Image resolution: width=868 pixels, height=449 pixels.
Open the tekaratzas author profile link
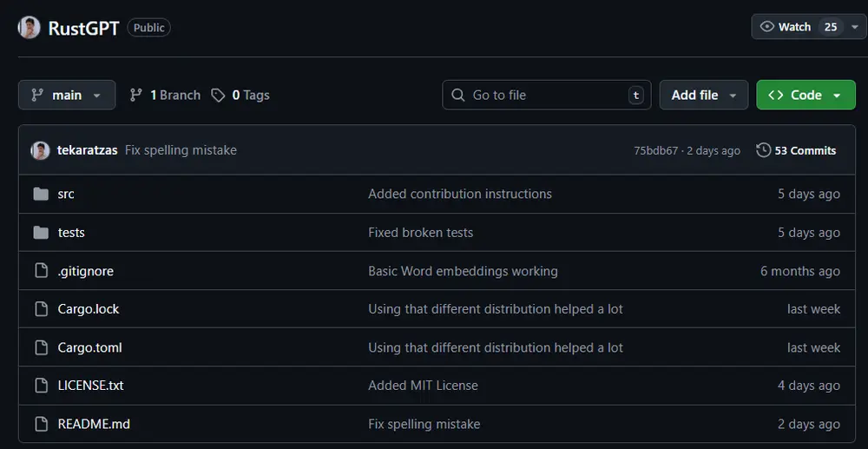pyautogui.click(x=88, y=150)
